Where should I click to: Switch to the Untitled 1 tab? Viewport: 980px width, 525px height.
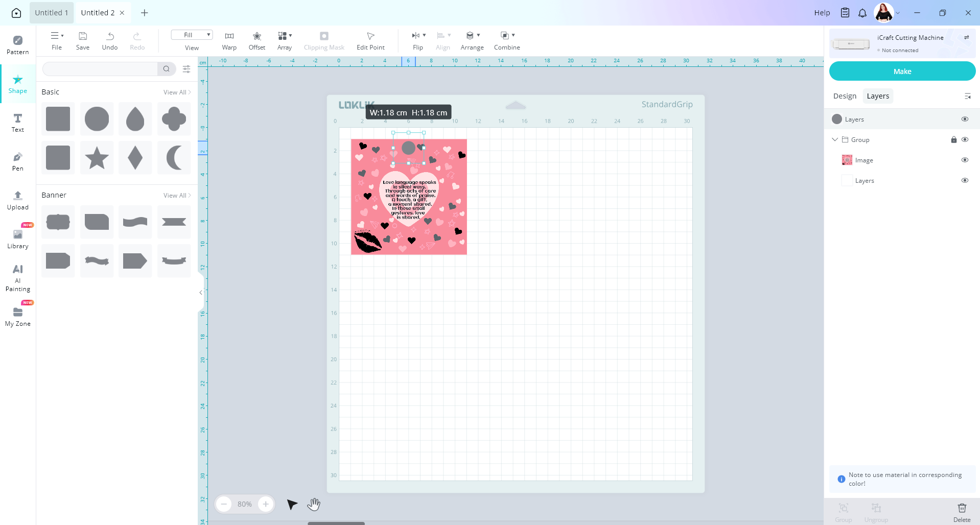click(52, 13)
